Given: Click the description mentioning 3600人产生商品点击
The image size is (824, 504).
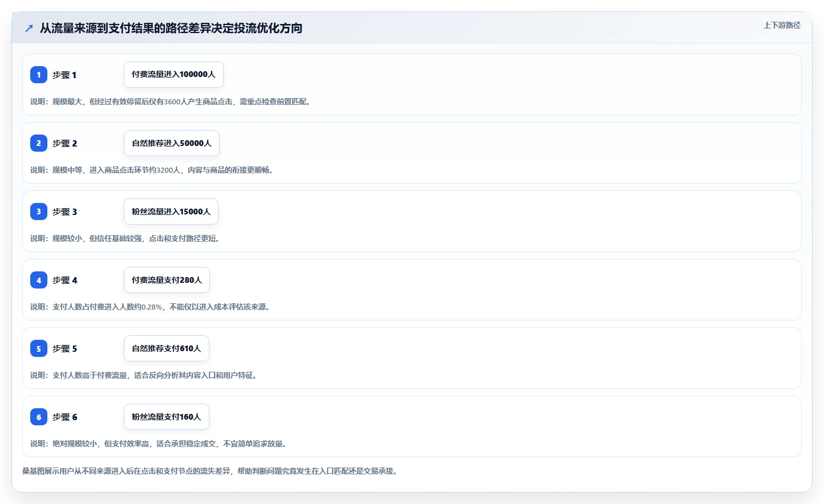Looking at the screenshot, I should [170, 101].
